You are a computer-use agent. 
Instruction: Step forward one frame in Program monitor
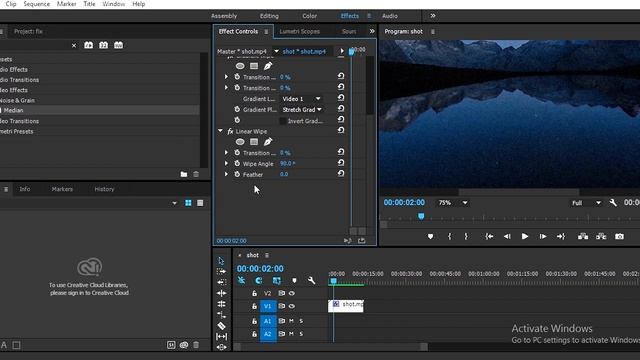pos(542,236)
